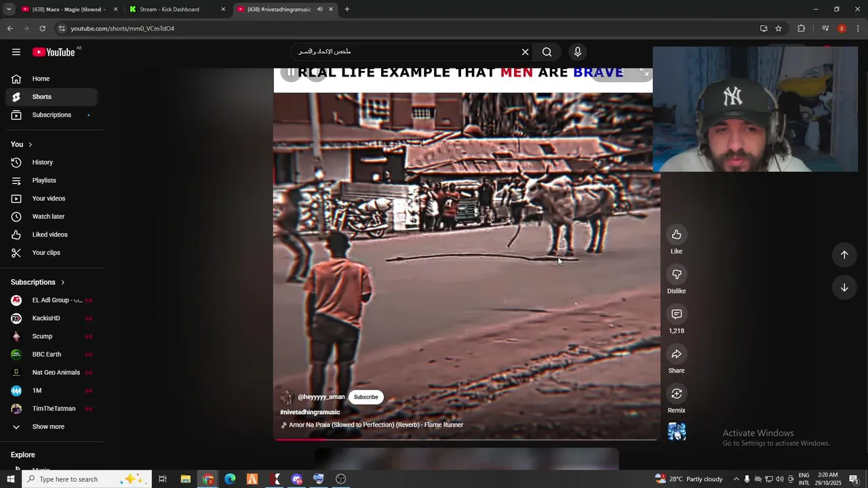Click the YouTube logo
This screenshot has height=488, width=868.
coord(54,52)
